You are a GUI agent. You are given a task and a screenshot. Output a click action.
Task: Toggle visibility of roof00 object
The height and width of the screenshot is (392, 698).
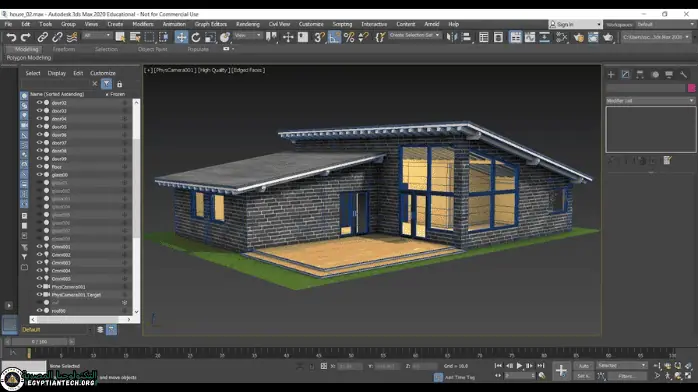(39, 311)
